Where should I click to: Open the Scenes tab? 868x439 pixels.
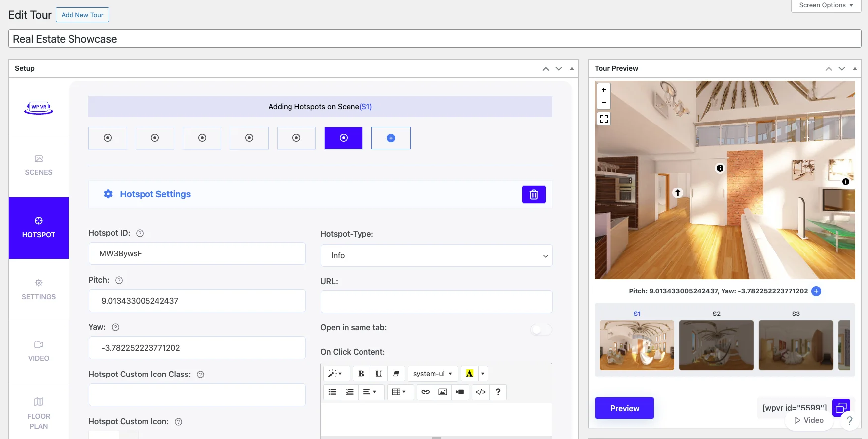point(39,166)
